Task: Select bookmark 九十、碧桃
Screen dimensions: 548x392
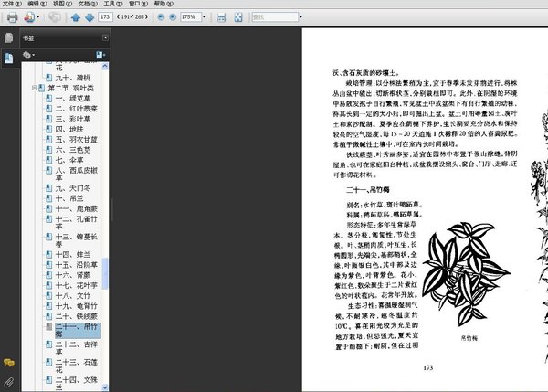Action: coord(73,78)
